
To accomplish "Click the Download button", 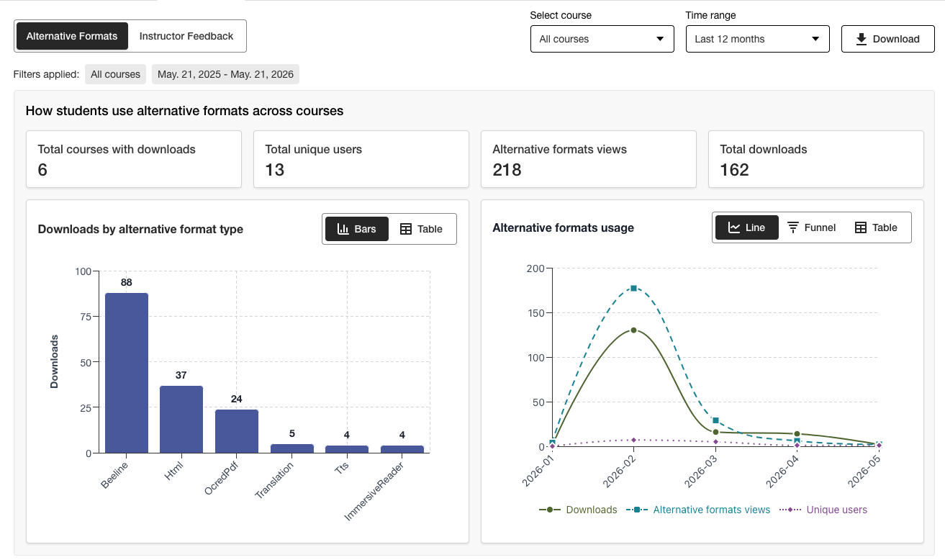I will tap(888, 39).
